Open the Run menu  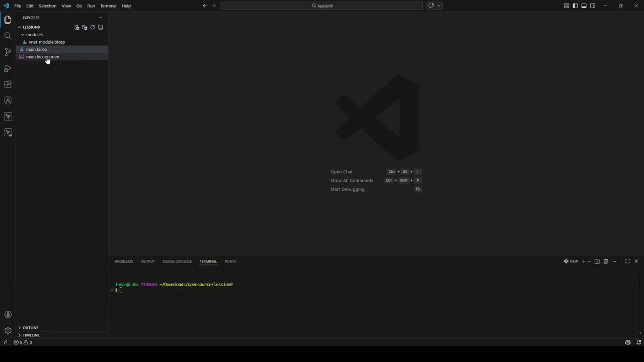tap(91, 6)
